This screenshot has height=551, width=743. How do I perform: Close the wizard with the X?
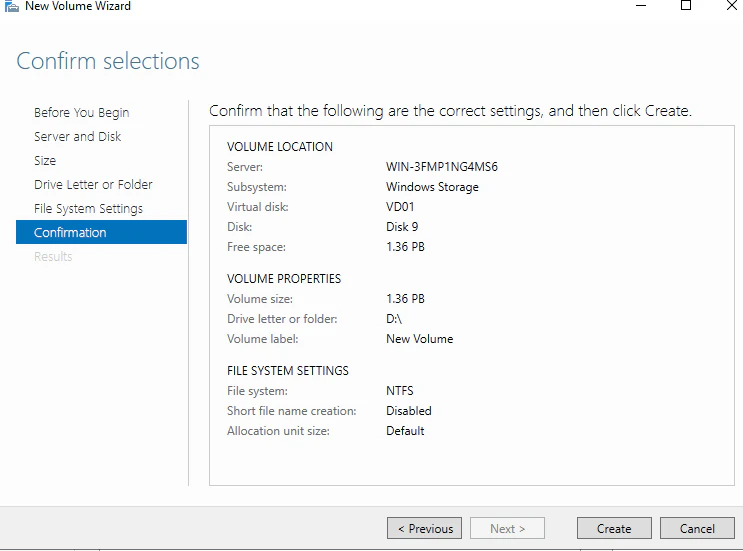[x=732, y=6]
